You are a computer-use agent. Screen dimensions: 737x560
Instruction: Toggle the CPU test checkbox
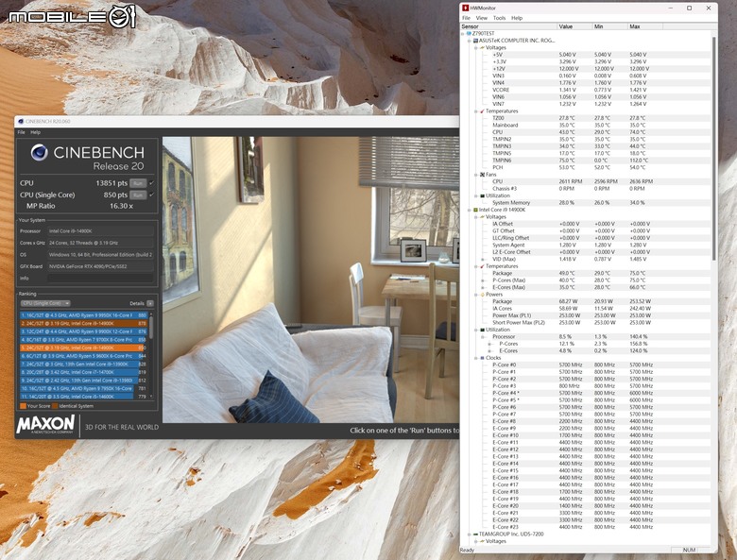151,183
